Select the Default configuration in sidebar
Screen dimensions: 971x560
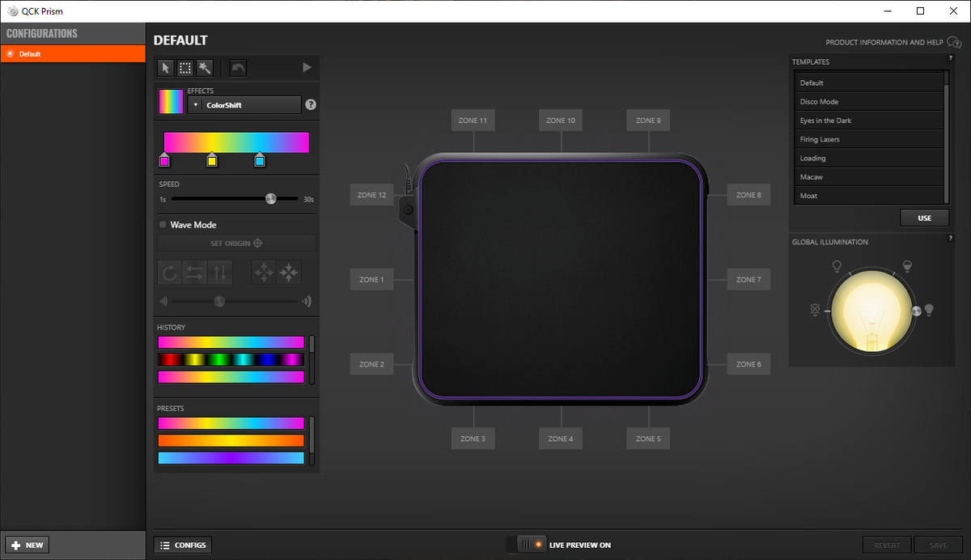click(x=73, y=54)
